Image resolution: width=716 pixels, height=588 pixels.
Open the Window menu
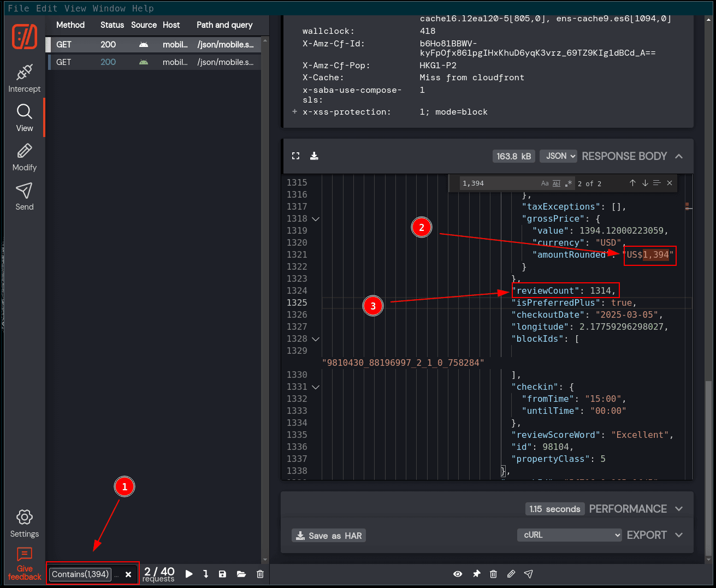(x=109, y=8)
